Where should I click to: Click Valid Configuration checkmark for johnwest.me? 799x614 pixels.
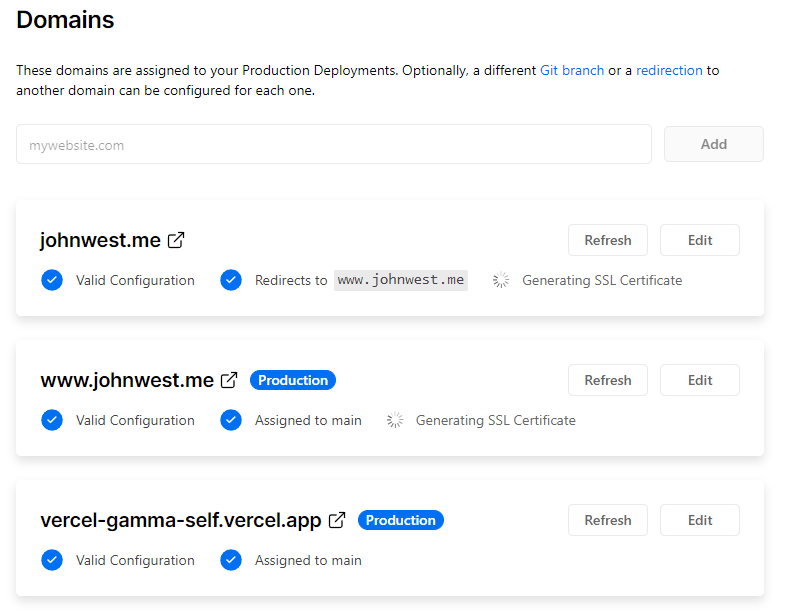tap(52, 280)
